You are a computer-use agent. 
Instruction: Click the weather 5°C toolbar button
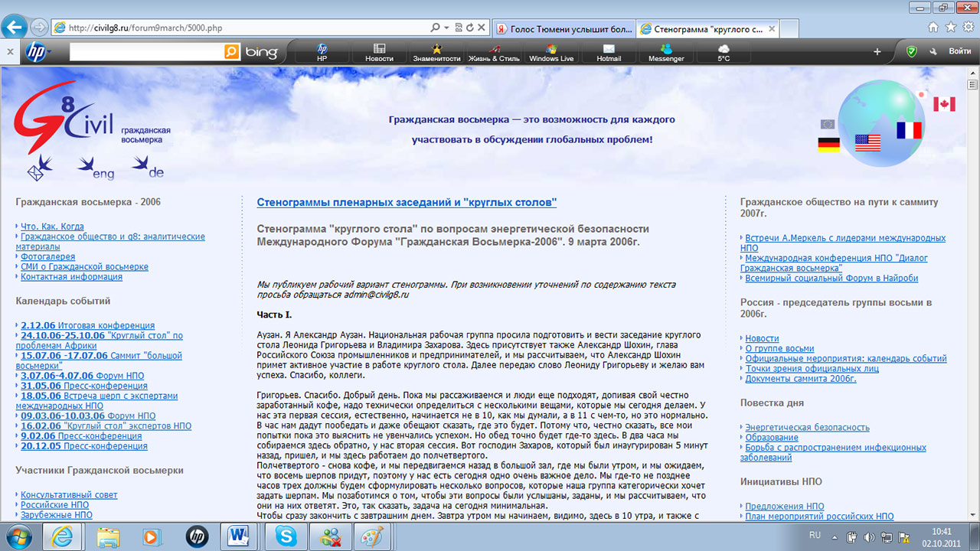(x=724, y=52)
